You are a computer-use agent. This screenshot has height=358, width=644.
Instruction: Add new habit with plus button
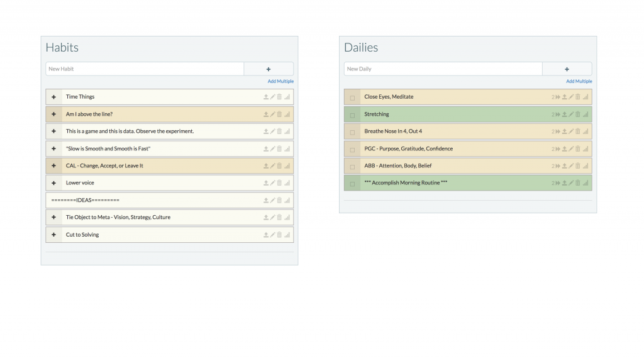click(269, 69)
